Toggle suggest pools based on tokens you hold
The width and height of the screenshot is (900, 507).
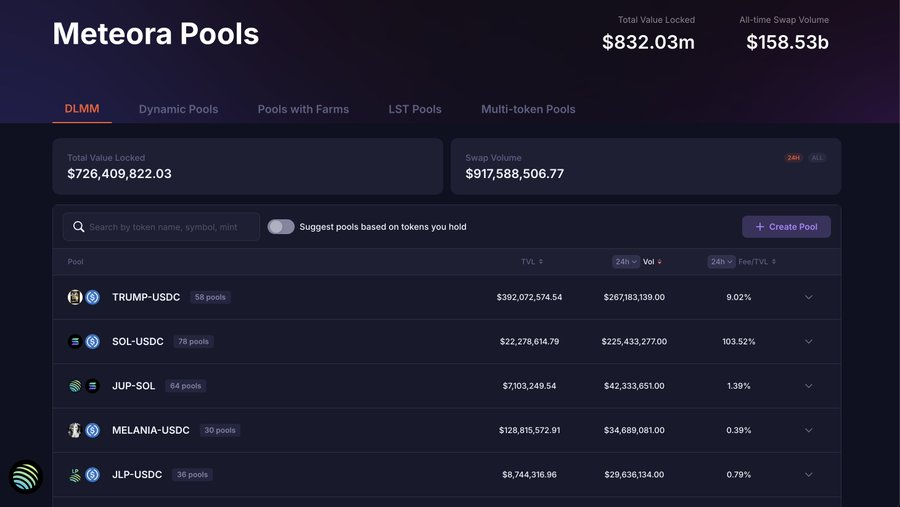pyautogui.click(x=281, y=227)
